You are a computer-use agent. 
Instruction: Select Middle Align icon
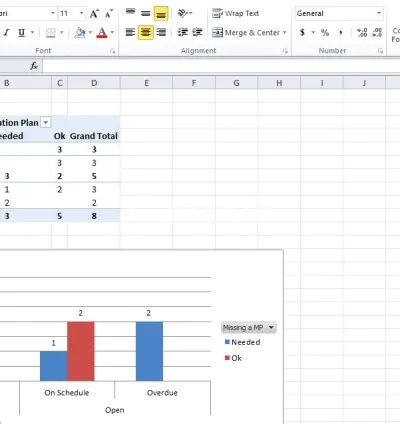pyautogui.click(x=146, y=13)
